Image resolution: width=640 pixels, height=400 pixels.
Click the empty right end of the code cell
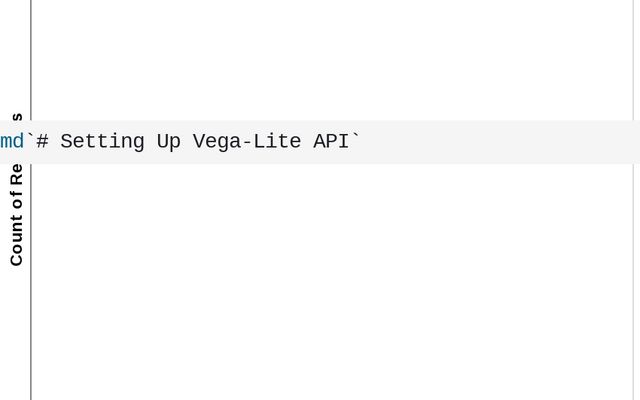click(x=520, y=142)
